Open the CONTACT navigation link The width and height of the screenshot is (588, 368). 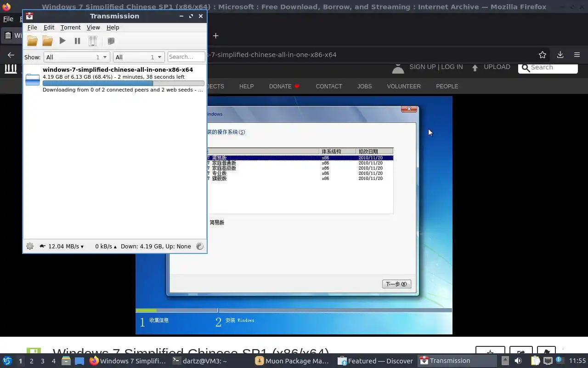(329, 86)
